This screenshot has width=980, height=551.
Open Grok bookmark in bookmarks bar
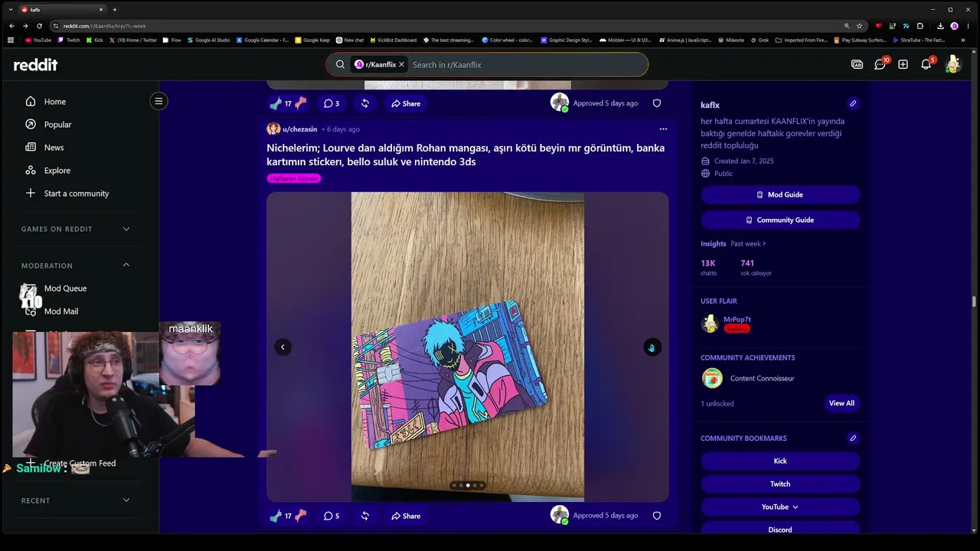[759, 40]
